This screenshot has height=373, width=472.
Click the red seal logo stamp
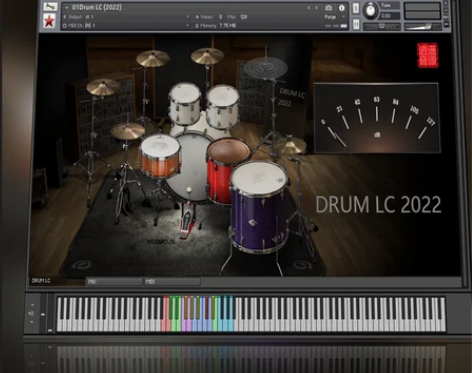[427, 55]
